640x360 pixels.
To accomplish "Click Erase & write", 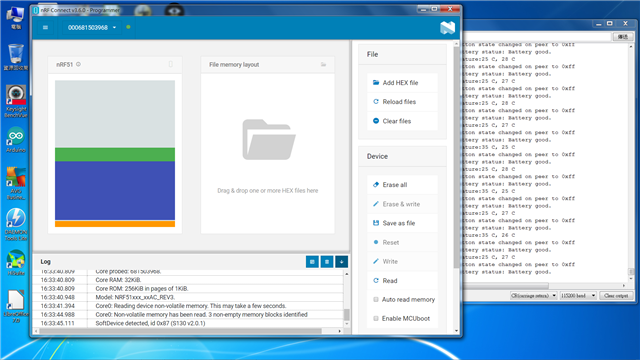I will click(402, 204).
